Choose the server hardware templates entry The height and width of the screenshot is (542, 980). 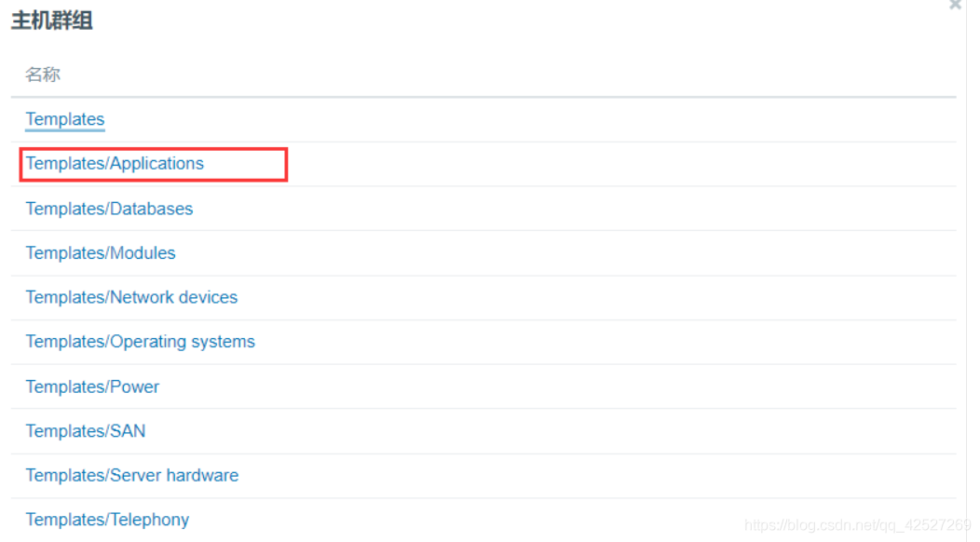(x=131, y=475)
